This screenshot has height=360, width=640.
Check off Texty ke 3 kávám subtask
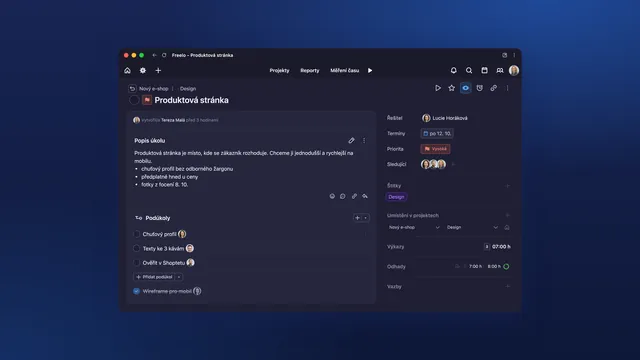(137, 249)
